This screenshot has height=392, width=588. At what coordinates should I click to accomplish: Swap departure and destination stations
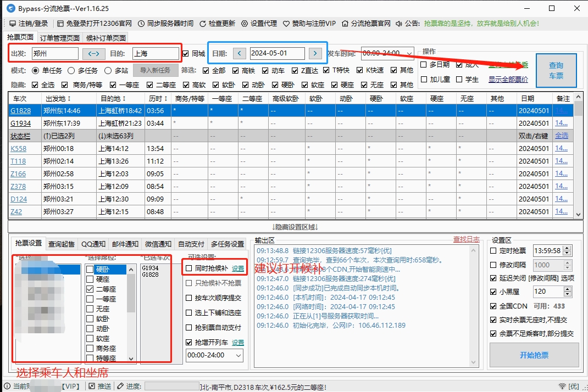pos(94,53)
